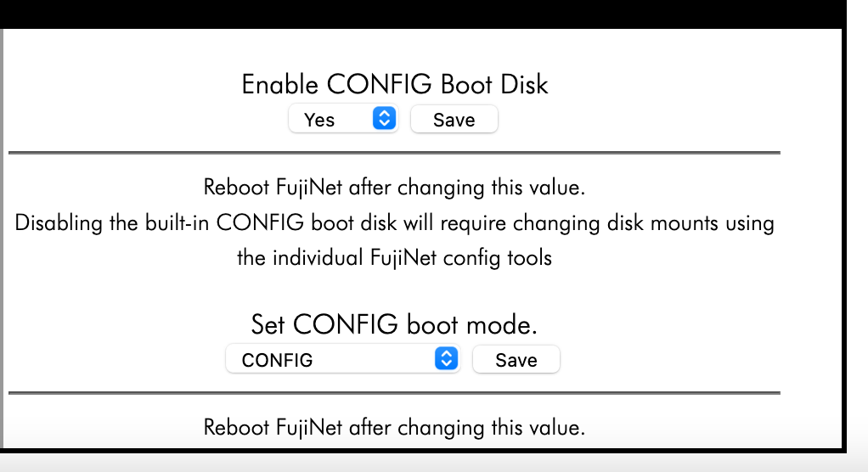Click the "the individual FujiNet config tools" line
This screenshot has width=868, height=472.
[394, 257]
